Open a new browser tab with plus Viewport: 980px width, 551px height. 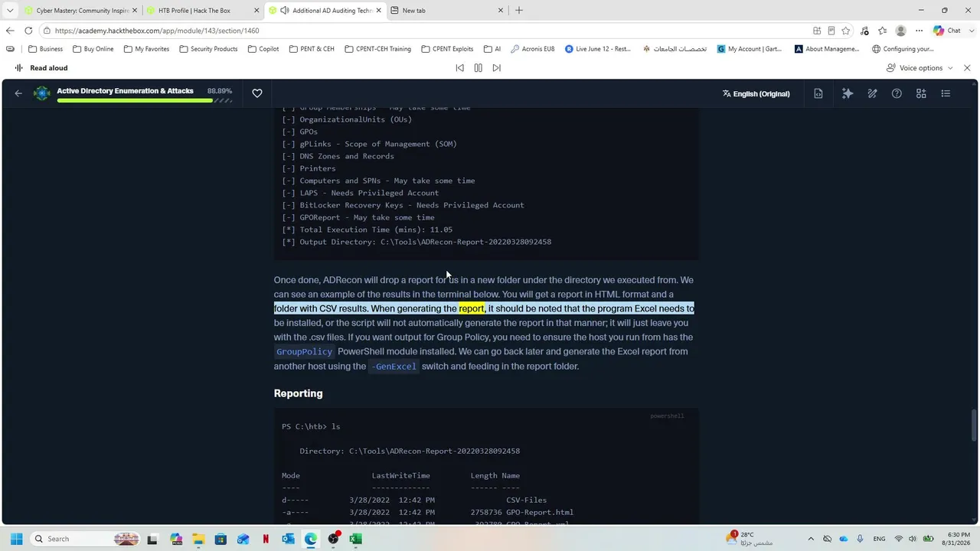(x=519, y=11)
